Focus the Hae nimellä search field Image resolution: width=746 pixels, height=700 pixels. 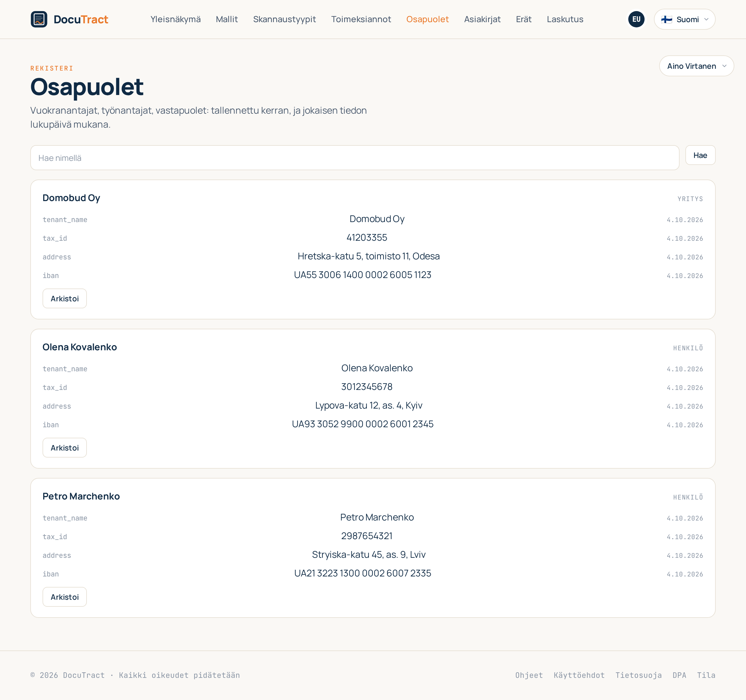[x=355, y=158]
